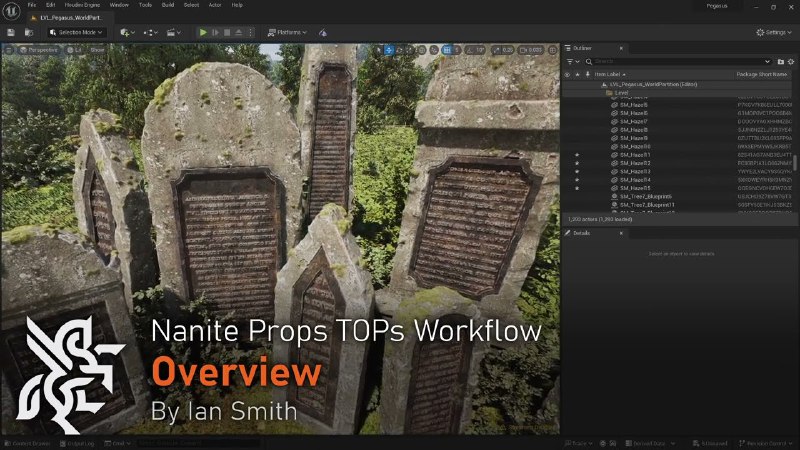Sort by Package Short Name column
800x450 pixels.
[762, 74]
